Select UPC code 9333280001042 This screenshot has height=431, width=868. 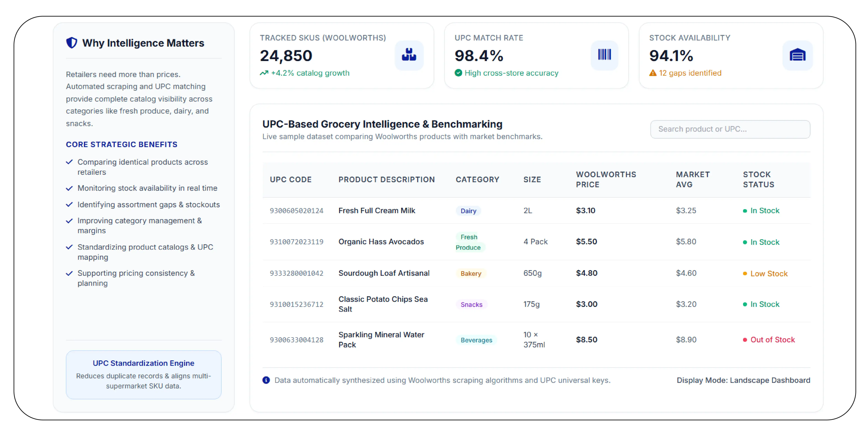coord(297,273)
